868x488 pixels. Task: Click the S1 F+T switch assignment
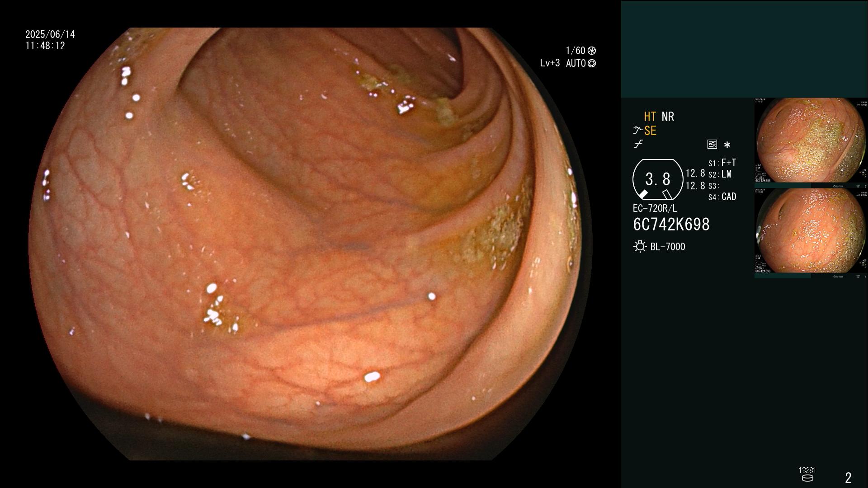click(722, 163)
